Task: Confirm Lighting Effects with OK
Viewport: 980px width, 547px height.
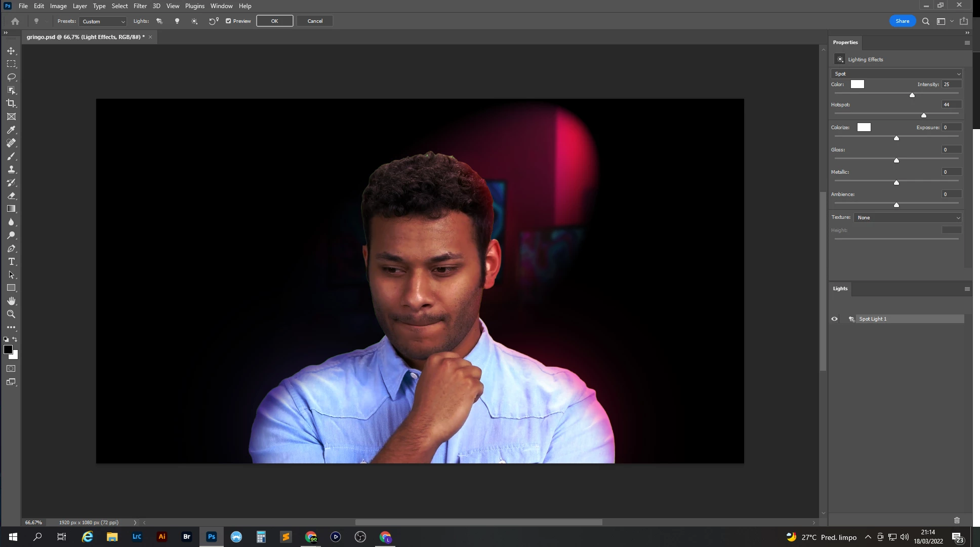Action: click(274, 21)
